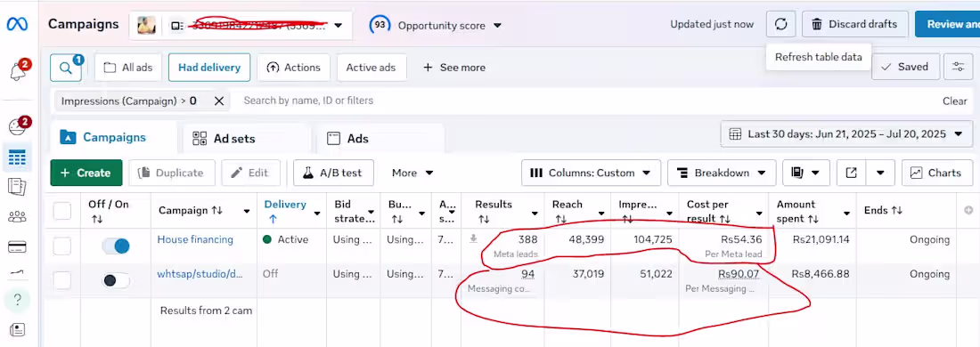Click the Refresh table data icon
Viewport: 980px width, 347px height.
point(780,24)
